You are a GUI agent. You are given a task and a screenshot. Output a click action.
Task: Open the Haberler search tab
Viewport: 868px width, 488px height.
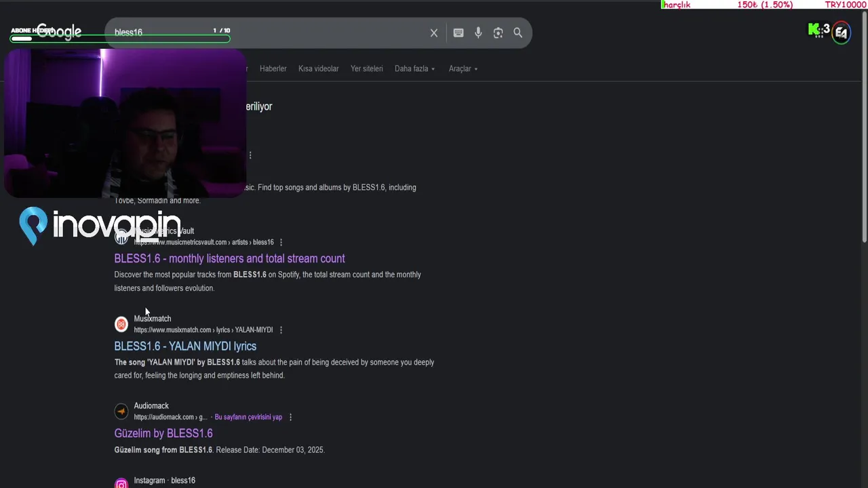pyautogui.click(x=273, y=68)
